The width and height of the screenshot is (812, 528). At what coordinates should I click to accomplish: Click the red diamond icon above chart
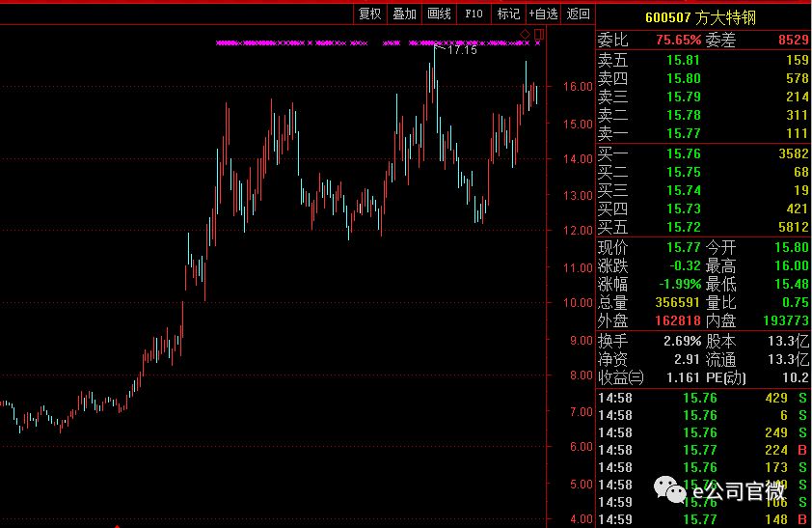(525, 35)
